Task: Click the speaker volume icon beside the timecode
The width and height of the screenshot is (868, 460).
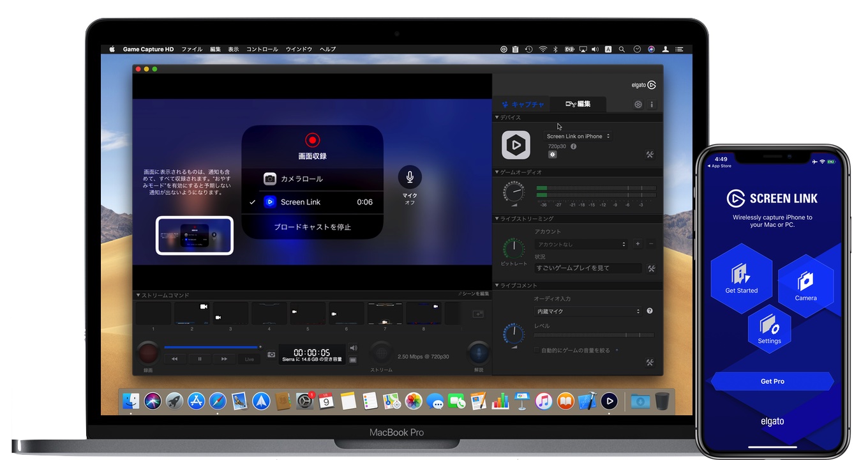Action: [x=353, y=348]
